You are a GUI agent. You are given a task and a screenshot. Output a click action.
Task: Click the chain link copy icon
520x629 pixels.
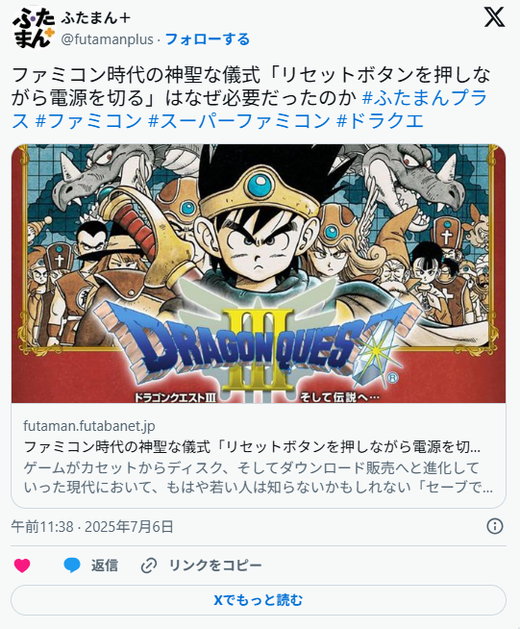point(149,566)
